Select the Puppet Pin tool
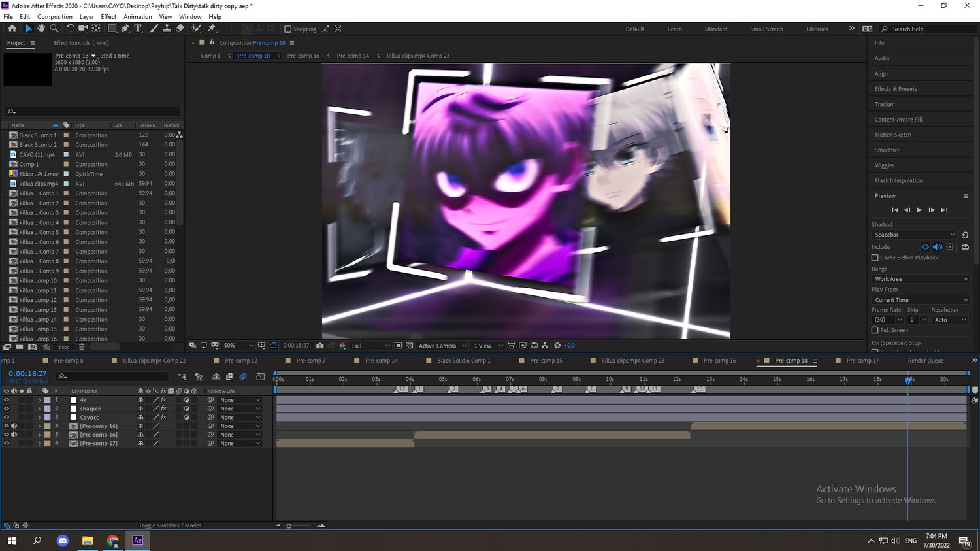This screenshot has height=551, width=980. [212, 29]
